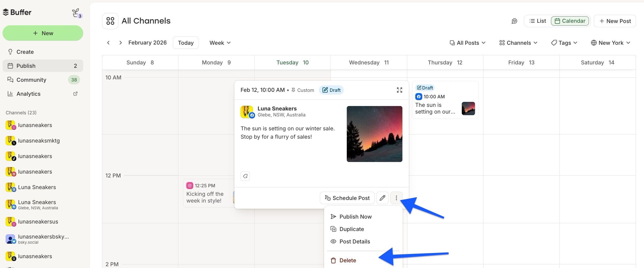Click the Saturday 14 column header
Screen dimensions: 644x268
[x=597, y=63]
